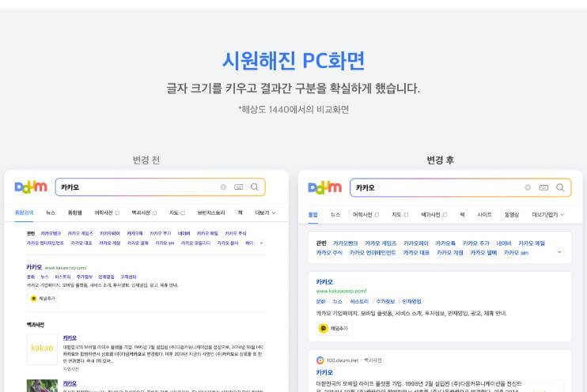This screenshot has width=587, height=392.
Task: Expand the 더보기 menu in 변경 전
Action: (x=265, y=213)
